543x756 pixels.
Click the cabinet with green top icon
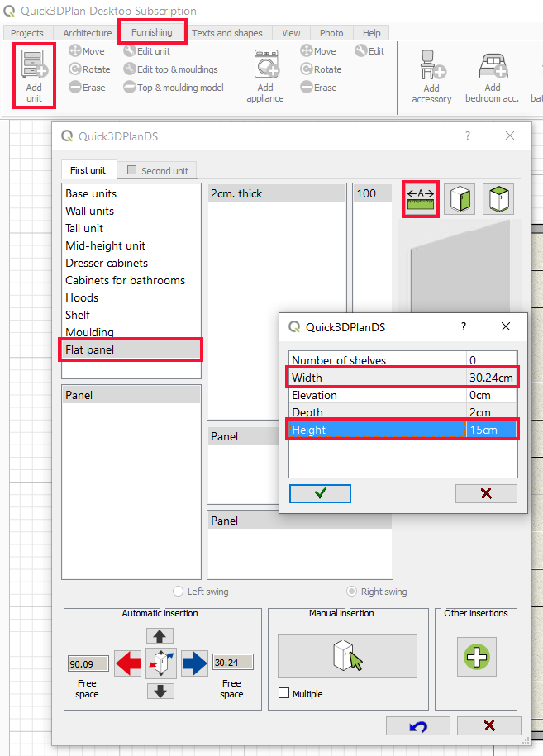click(498, 198)
